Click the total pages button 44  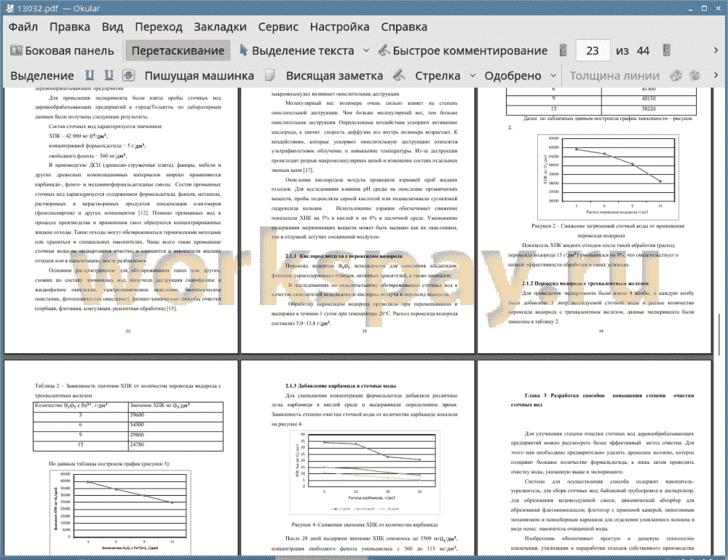(643, 51)
